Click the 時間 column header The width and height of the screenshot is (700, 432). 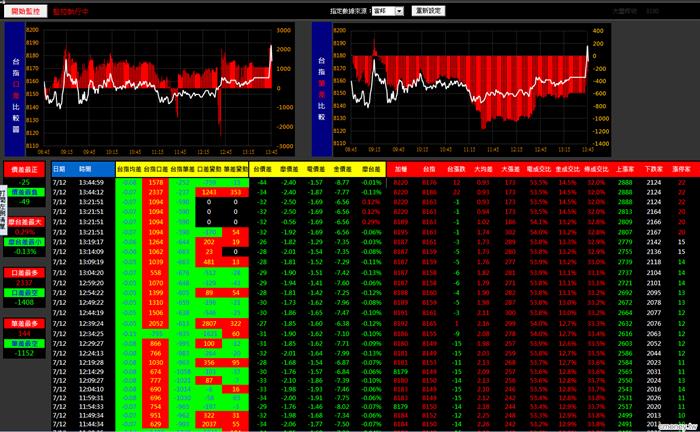pyautogui.click(x=85, y=169)
